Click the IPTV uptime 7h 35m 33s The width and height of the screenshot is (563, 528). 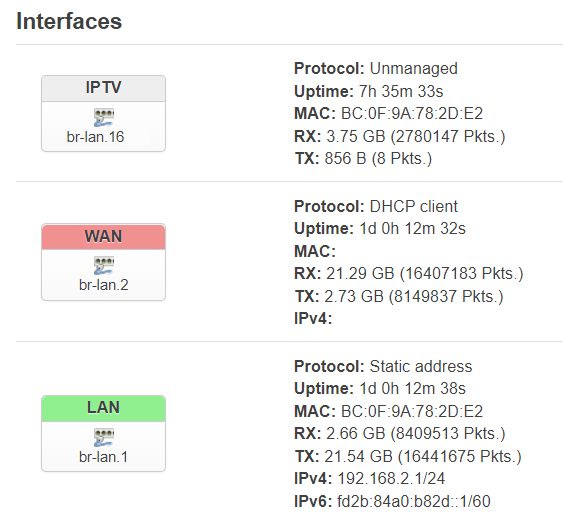pos(401,91)
